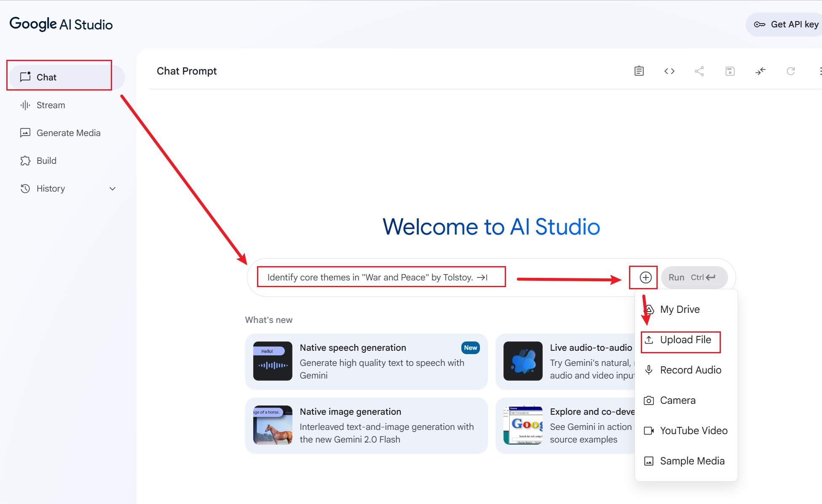Click the plus insert-media icon

645,277
